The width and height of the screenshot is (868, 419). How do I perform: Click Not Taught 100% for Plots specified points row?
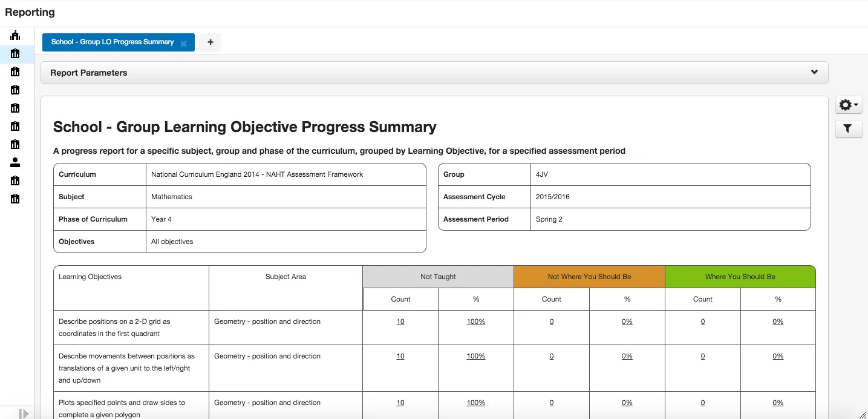click(476, 403)
